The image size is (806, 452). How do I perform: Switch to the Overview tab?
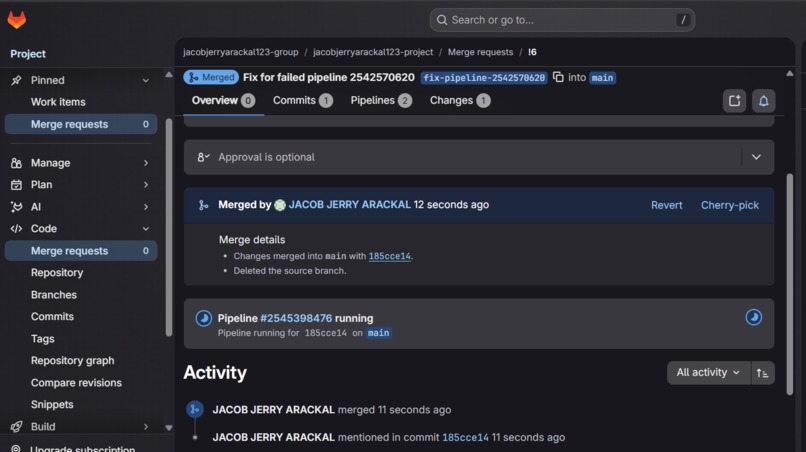(x=223, y=101)
